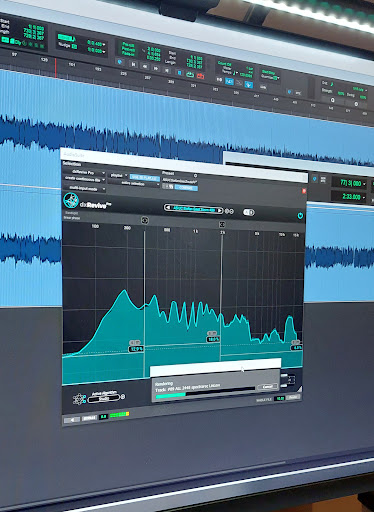
Task: Toggle the Count Off setting
Action: (x=224, y=63)
